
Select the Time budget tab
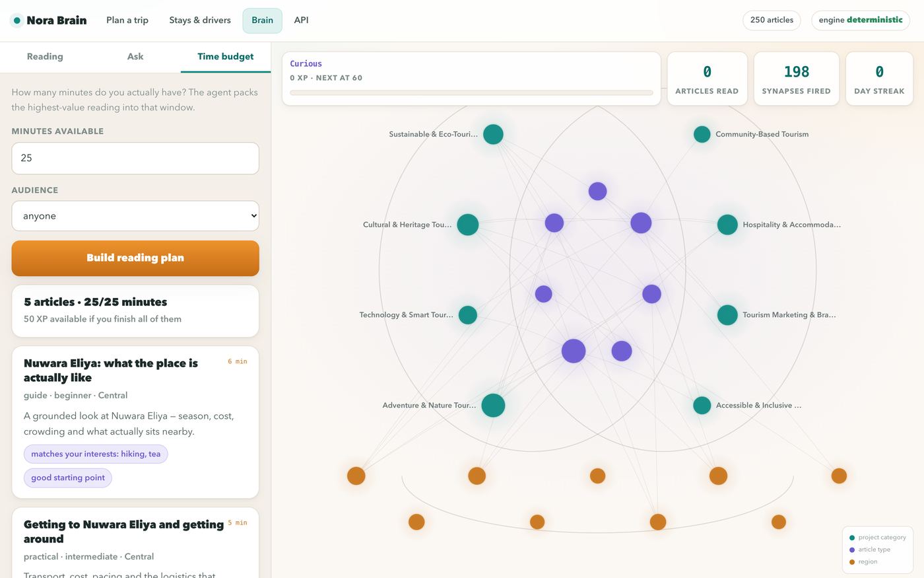[226, 57]
